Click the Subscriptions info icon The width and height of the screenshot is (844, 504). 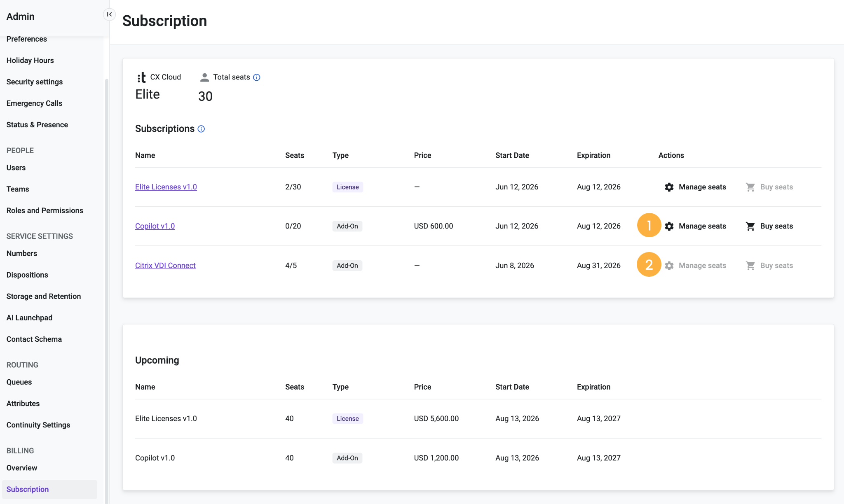coord(201,129)
